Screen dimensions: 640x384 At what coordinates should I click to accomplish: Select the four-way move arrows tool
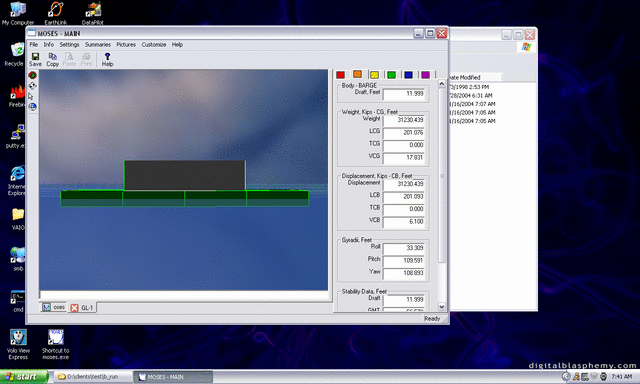click(33, 86)
